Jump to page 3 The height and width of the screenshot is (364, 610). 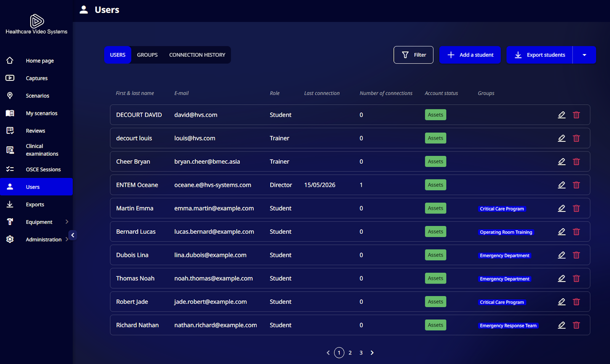(361, 353)
